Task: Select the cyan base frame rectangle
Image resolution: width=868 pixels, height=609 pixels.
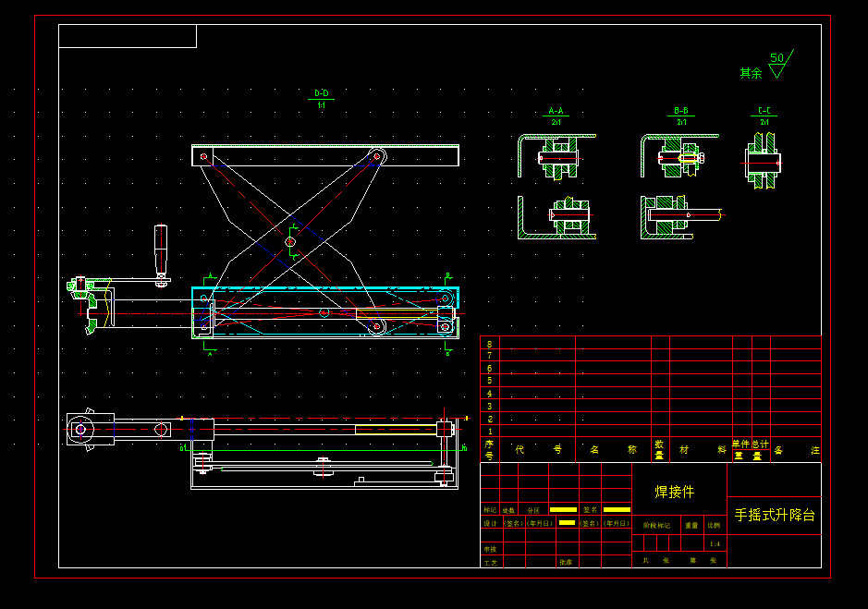Action: 325,298
